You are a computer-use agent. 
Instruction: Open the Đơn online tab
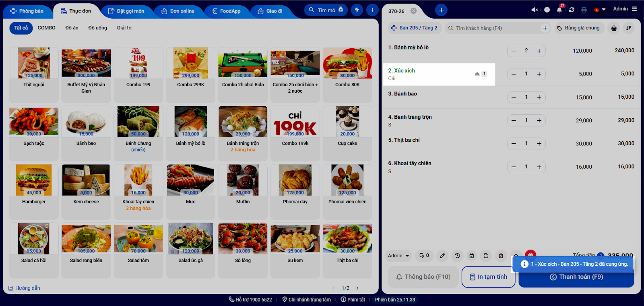click(x=178, y=11)
